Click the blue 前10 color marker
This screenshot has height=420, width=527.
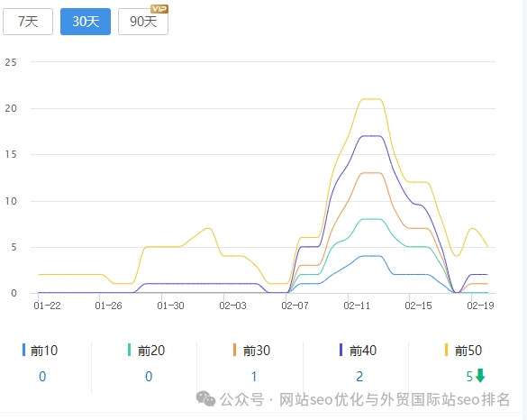click(x=23, y=350)
